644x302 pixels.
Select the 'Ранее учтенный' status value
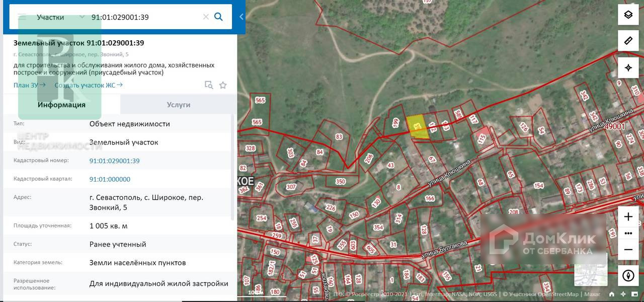coord(118,244)
